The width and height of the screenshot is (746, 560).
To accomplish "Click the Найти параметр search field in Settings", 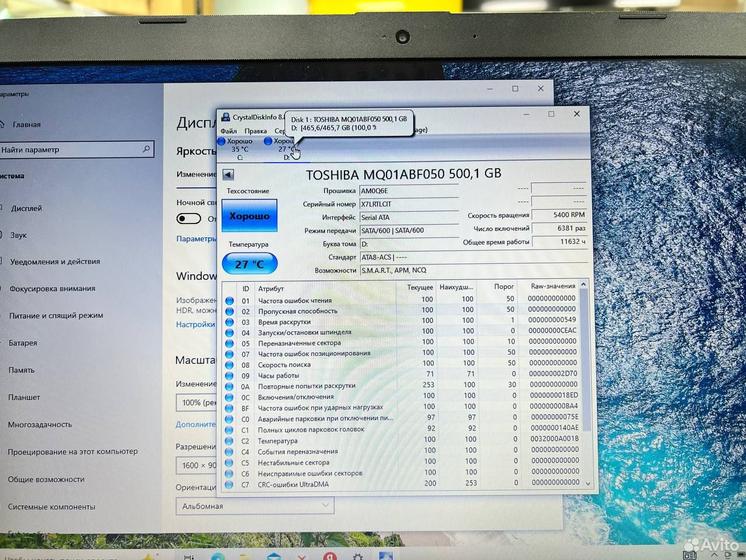I will click(x=76, y=150).
